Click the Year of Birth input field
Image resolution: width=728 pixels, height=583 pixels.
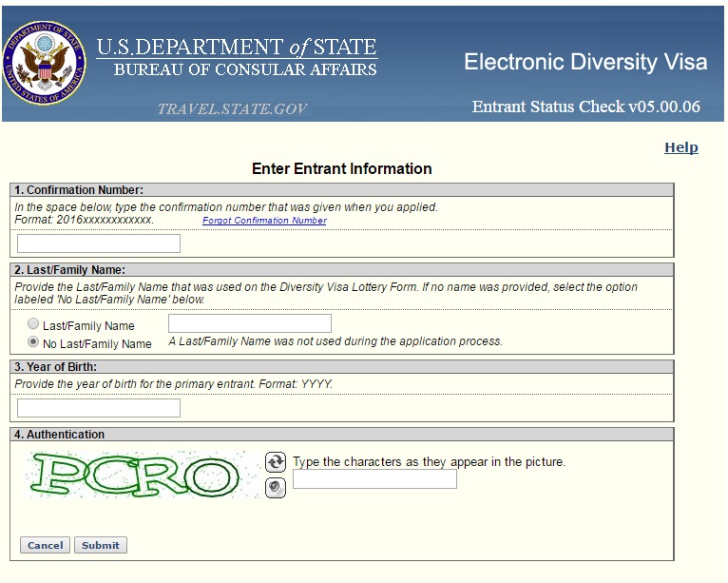(x=99, y=408)
